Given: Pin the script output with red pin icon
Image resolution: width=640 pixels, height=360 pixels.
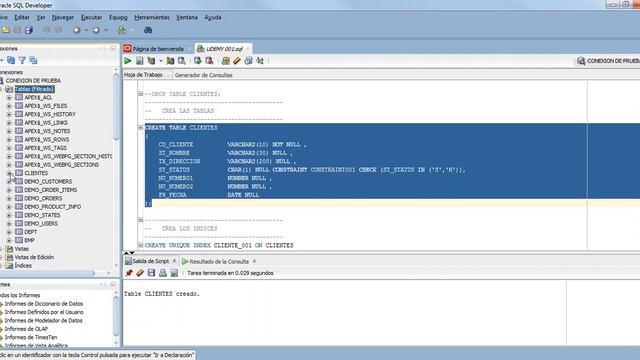Looking at the screenshot, I should point(129,273).
